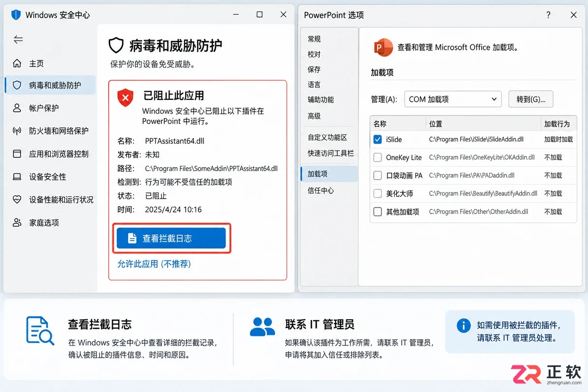
Task: Click the log search icon beside 查看拦截日志 heading
Action: click(x=40, y=330)
